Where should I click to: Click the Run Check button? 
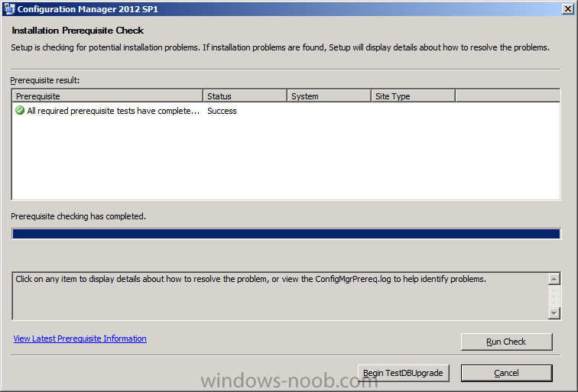click(x=506, y=342)
